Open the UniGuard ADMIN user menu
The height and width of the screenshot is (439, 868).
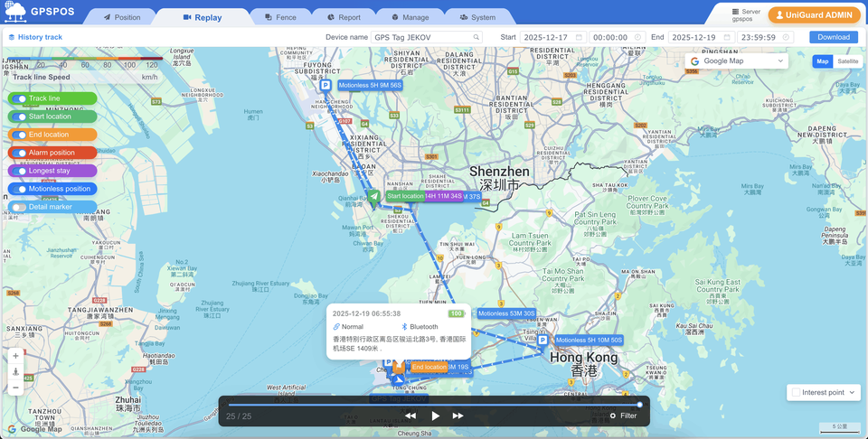pyautogui.click(x=814, y=15)
